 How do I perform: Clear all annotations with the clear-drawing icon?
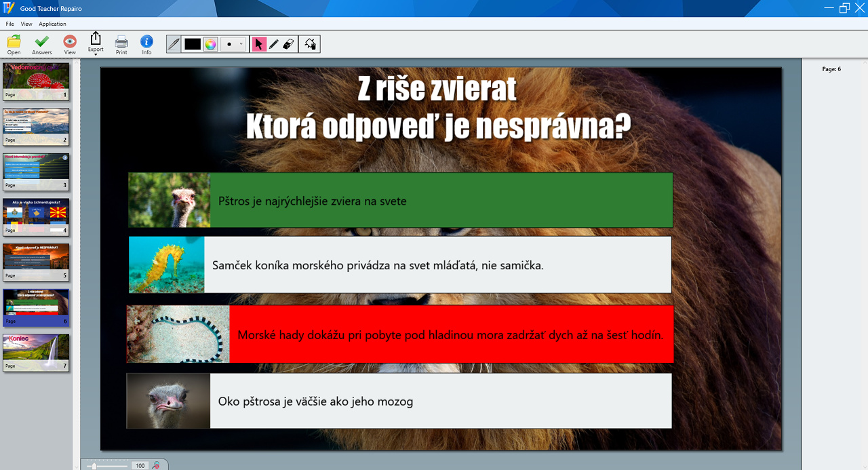pos(309,43)
